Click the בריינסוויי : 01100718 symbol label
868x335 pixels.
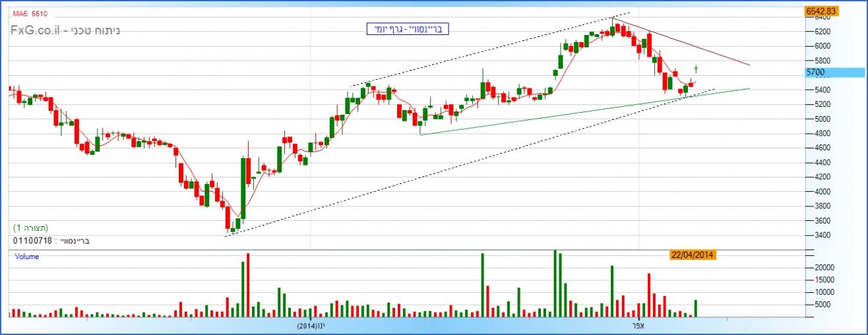coord(51,241)
